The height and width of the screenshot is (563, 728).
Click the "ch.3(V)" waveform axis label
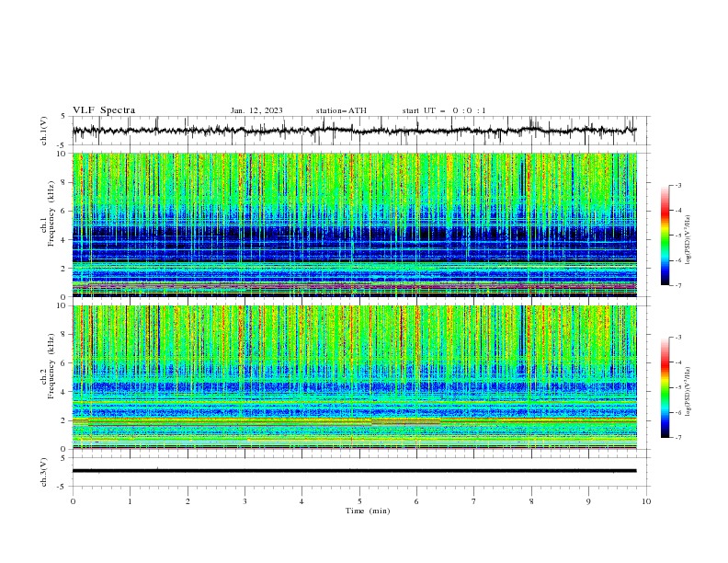(44, 472)
